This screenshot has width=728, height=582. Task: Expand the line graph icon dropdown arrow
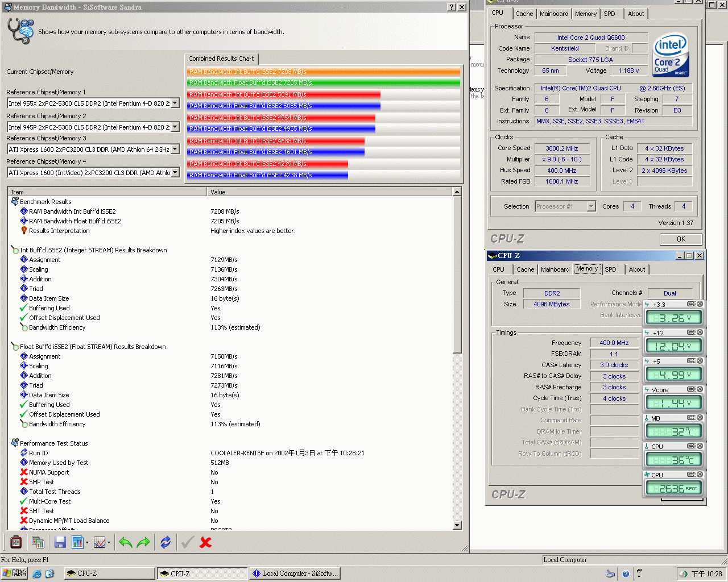109,543
